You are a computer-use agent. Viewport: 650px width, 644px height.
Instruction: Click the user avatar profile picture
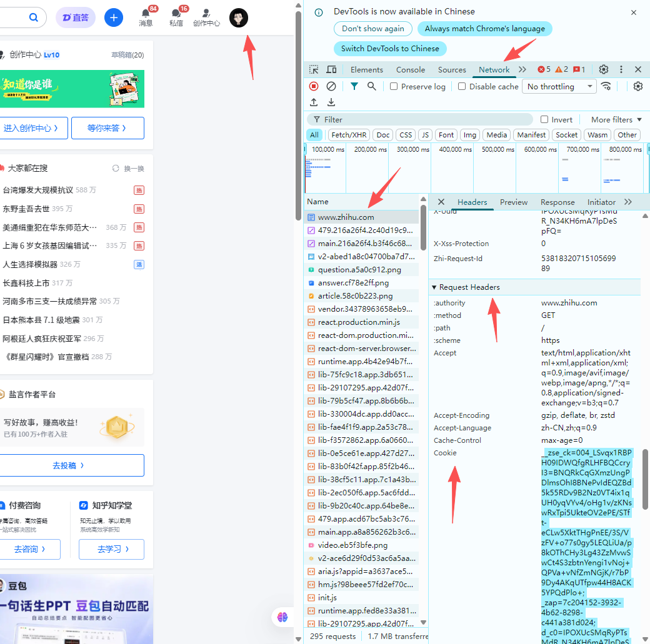[x=238, y=17]
